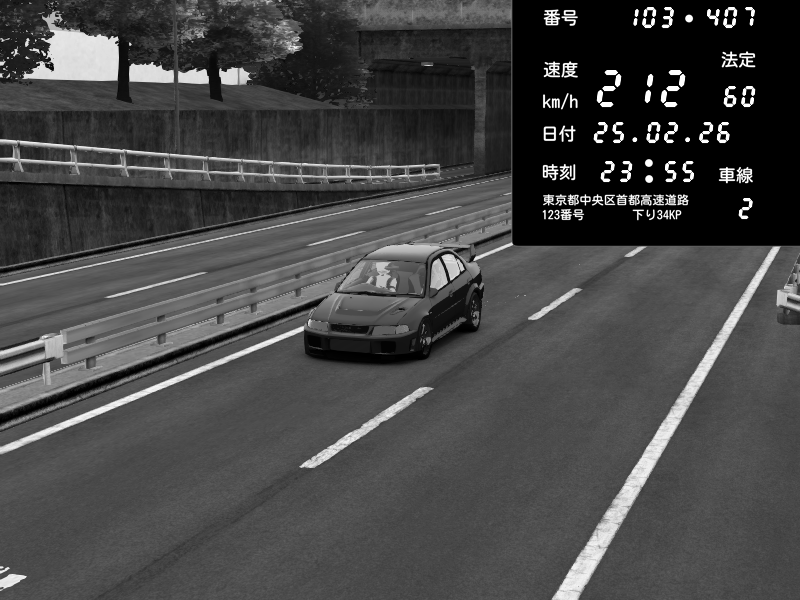The height and width of the screenshot is (600, 800).
Task: Select the date reading 25.02.26
Action: (x=662, y=133)
